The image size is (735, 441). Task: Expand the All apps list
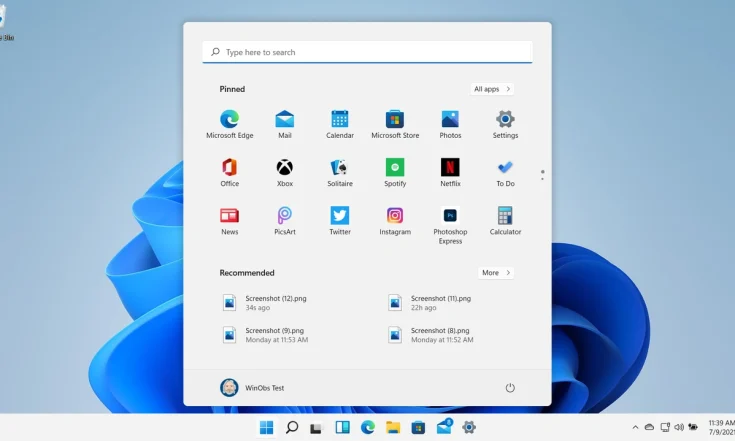click(x=492, y=89)
